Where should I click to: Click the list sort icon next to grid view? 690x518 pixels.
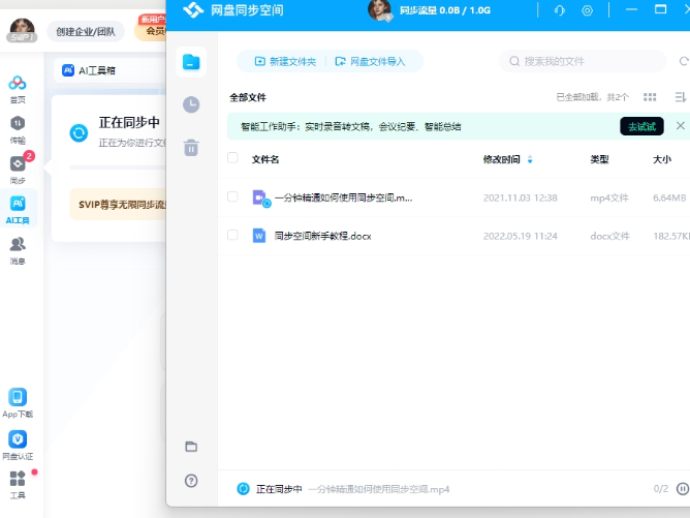coord(680,97)
